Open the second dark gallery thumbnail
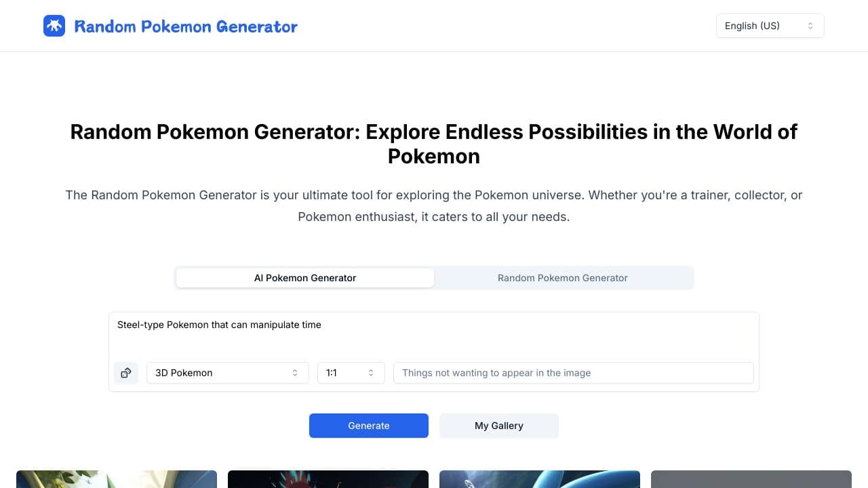Image resolution: width=868 pixels, height=488 pixels. point(328,479)
